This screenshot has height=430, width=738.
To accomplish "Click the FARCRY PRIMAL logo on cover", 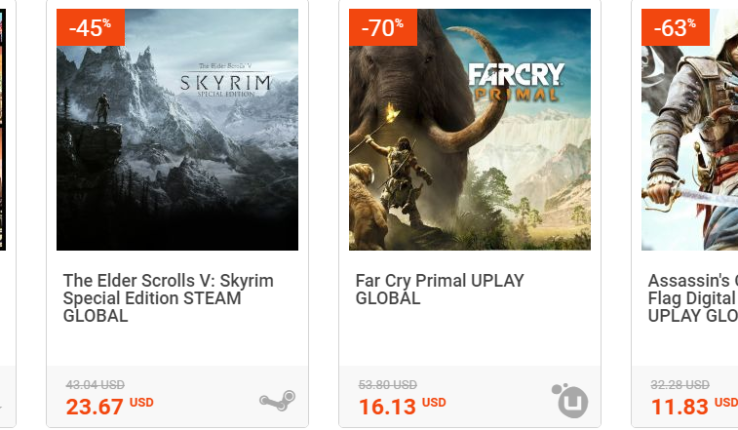I will [516, 80].
